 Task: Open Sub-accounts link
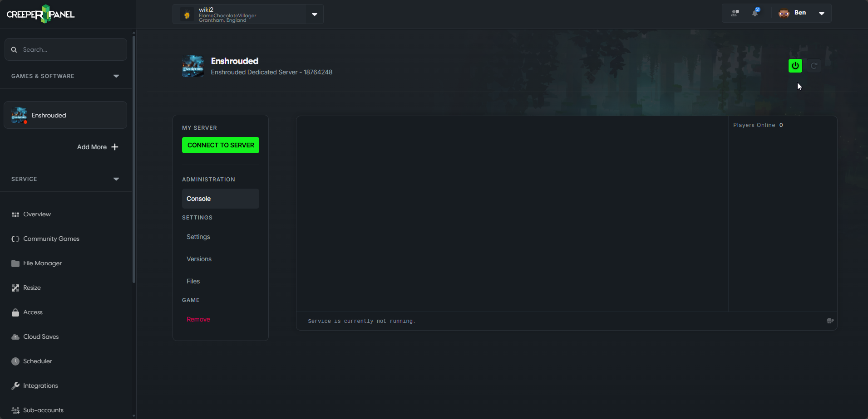point(43,410)
